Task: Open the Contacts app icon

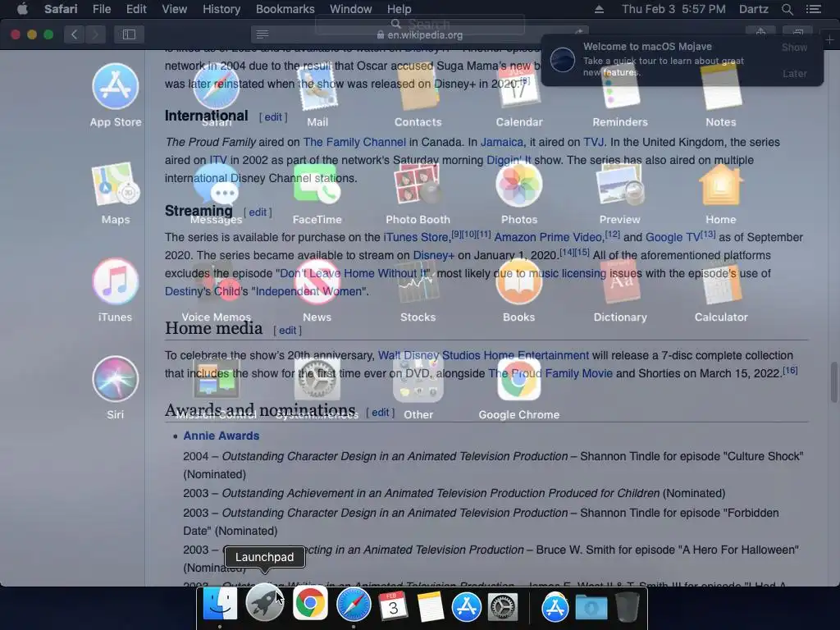Action: 418,87
